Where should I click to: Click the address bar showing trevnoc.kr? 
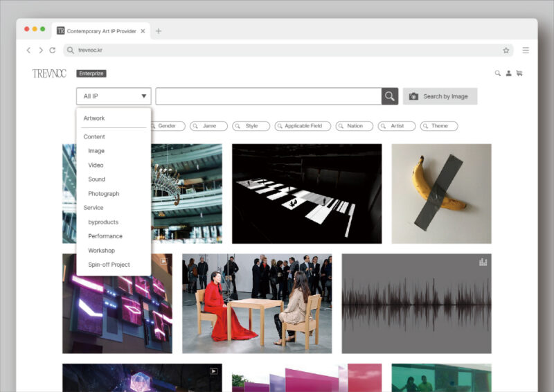(x=288, y=50)
